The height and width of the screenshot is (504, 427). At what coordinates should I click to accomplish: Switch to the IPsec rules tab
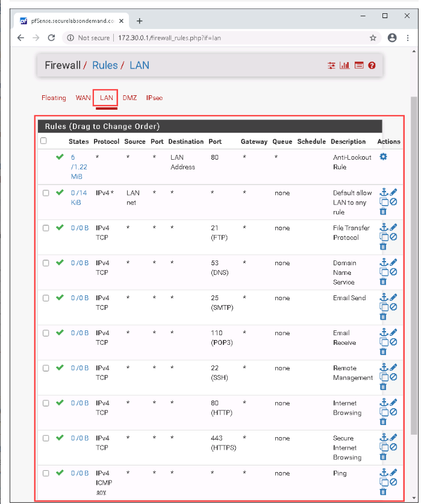154,98
